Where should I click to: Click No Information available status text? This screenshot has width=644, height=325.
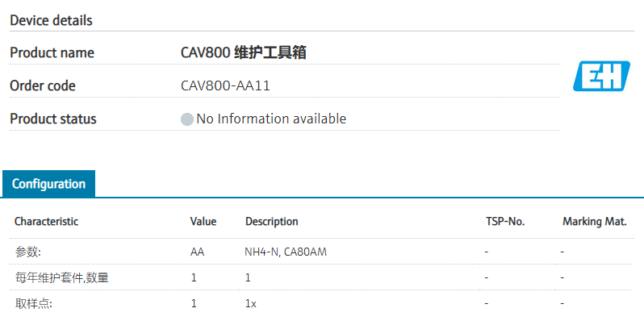271,119
